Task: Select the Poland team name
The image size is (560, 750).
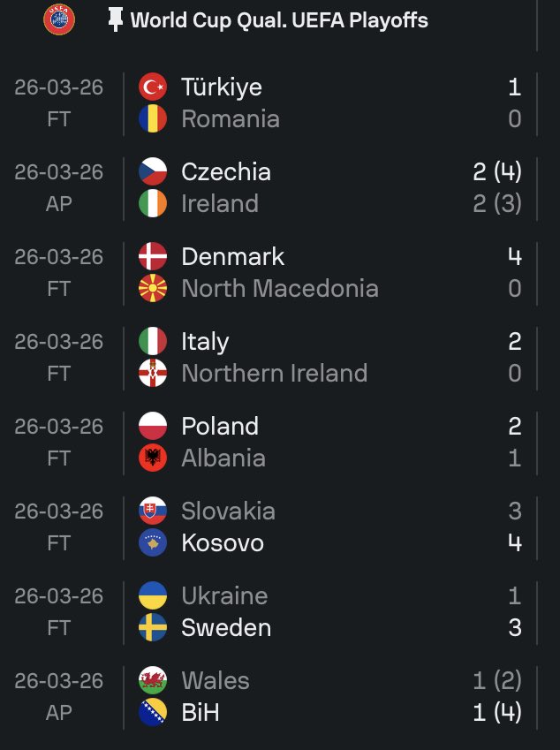Action: click(x=220, y=426)
